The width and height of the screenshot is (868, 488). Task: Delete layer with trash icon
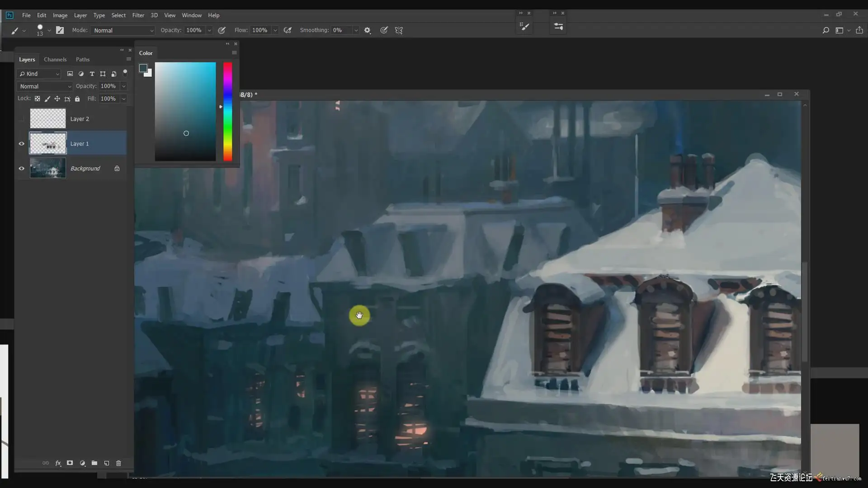coord(119,463)
